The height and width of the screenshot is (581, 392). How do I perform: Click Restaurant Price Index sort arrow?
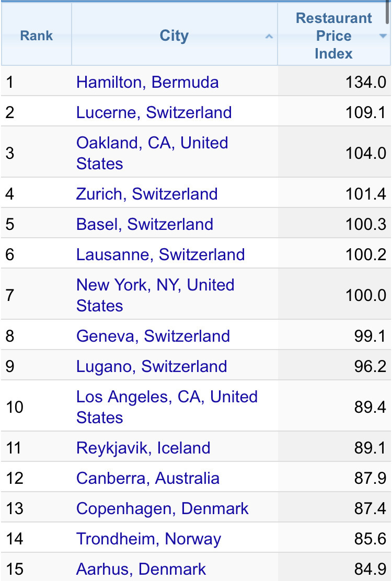click(383, 36)
